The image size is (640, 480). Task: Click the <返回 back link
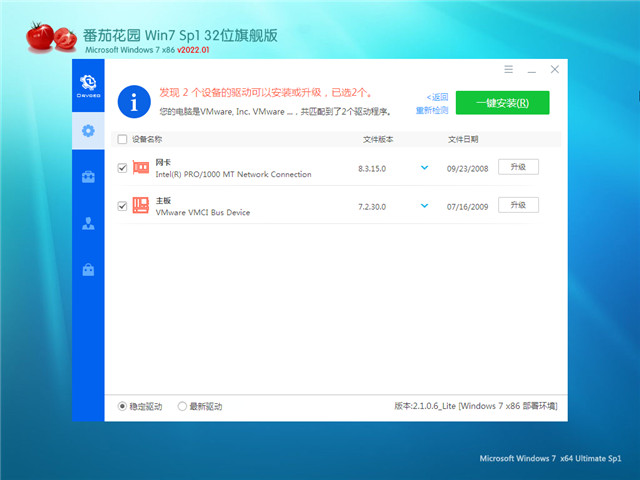point(437,97)
